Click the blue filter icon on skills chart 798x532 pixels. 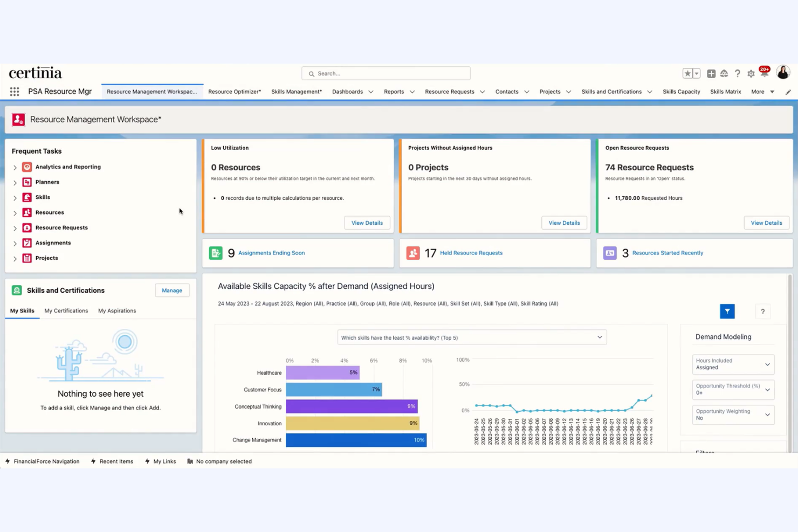tap(727, 311)
